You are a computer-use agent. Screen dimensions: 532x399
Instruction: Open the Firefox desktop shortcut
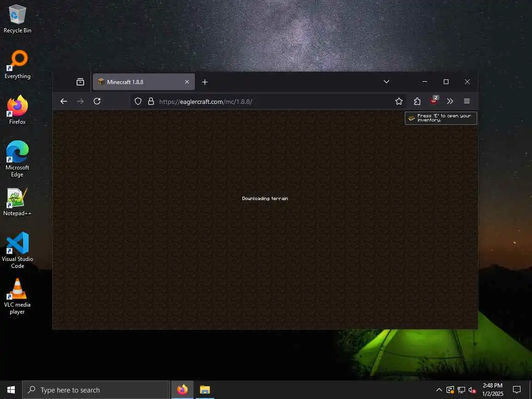[17, 110]
